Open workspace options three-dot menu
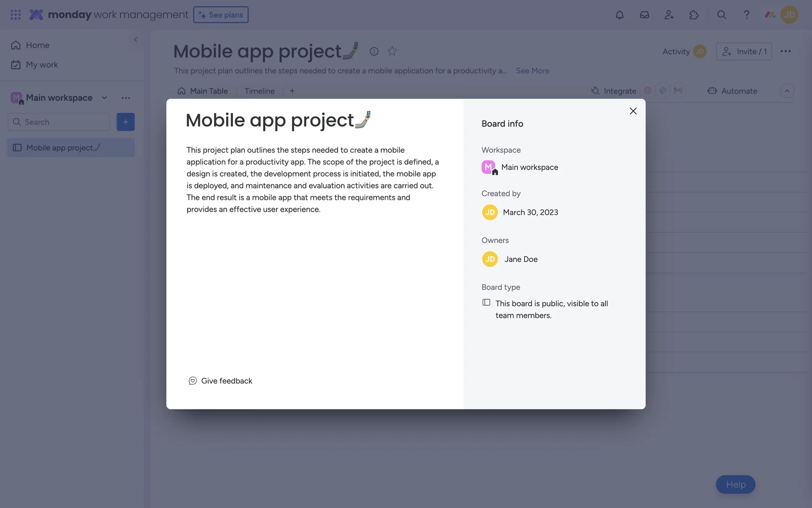Viewport: 812px width, 508px height. tap(126, 98)
